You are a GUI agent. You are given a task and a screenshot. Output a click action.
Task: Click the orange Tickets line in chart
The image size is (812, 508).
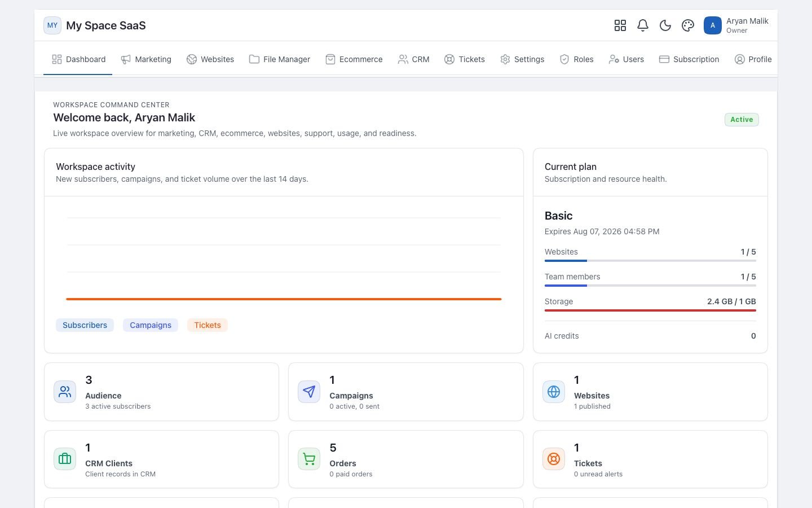[284, 299]
